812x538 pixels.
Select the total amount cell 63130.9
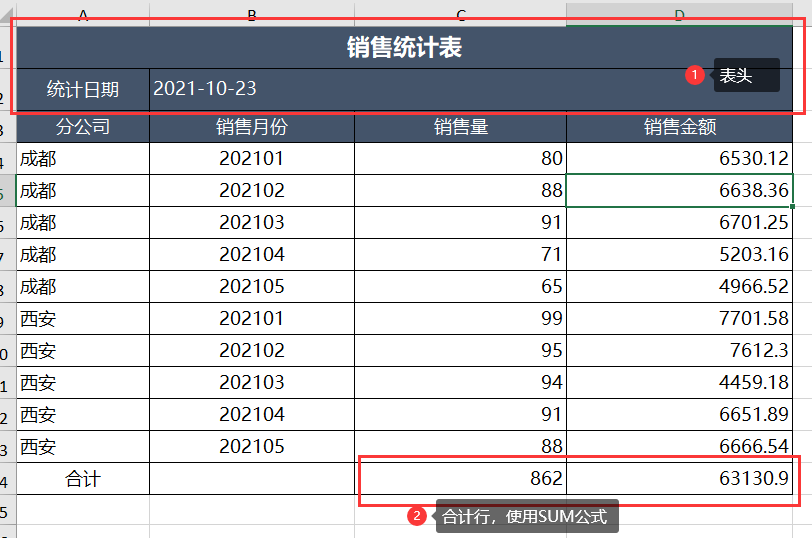[679, 478]
